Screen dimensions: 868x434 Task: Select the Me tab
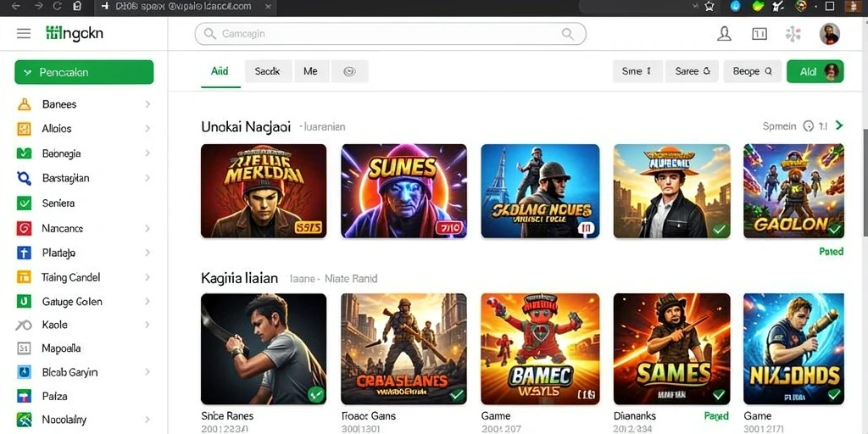click(310, 71)
